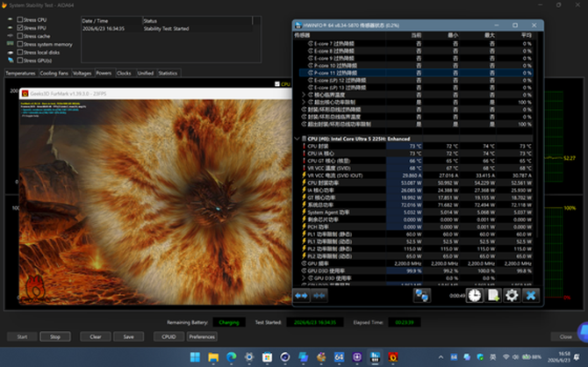Open File Explorer from taskbar
Image resolution: width=588 pixels, height=367 pixels.
click(213, 357)
